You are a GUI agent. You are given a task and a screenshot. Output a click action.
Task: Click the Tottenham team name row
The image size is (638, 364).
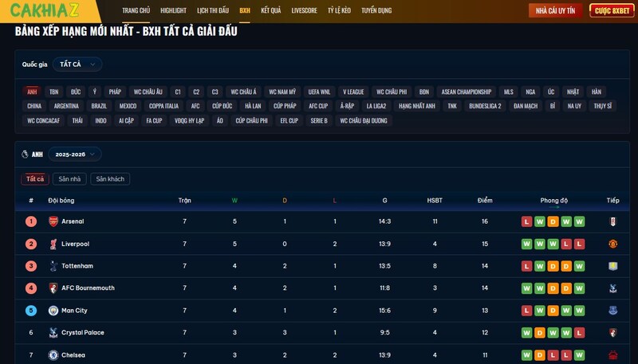pyautogui.click(x=77, y=266)
